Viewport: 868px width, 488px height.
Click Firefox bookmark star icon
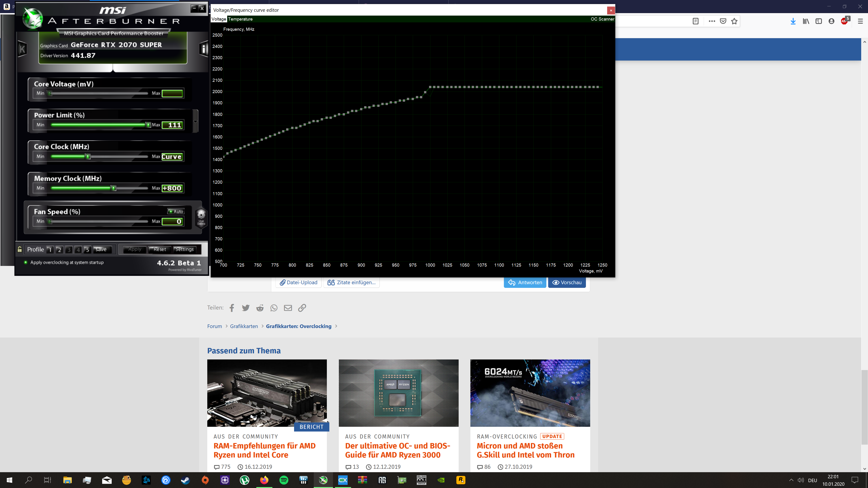tap(734, 21)
